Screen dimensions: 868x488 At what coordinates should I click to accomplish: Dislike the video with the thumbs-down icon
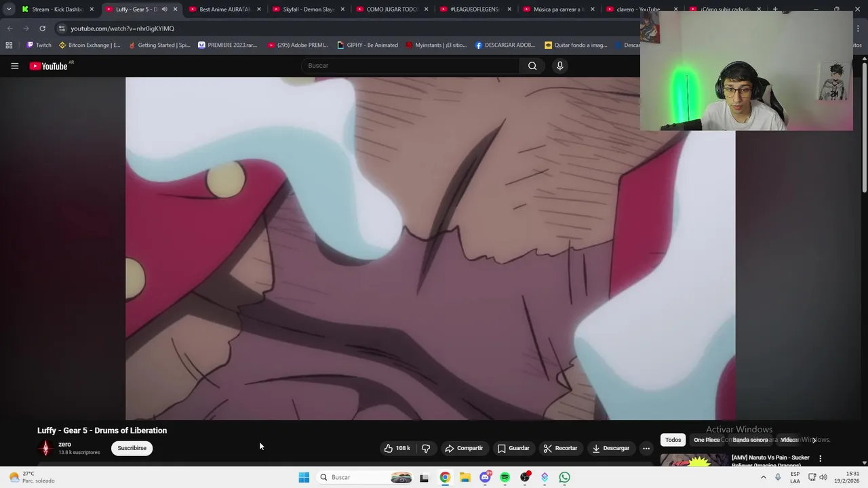(426, 448)
